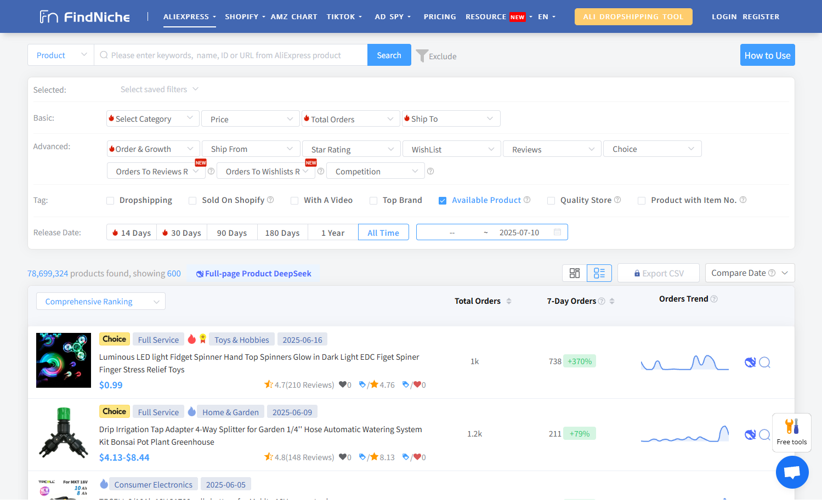Click help icon next to Orders Trend

(714, 299)
